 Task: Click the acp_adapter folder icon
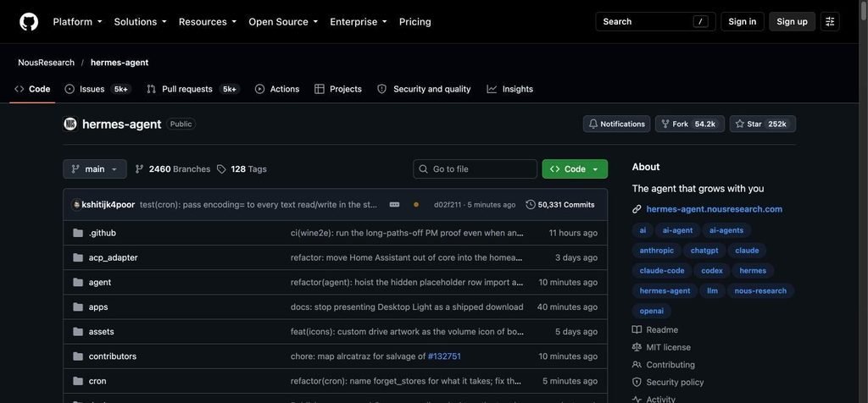78,257
